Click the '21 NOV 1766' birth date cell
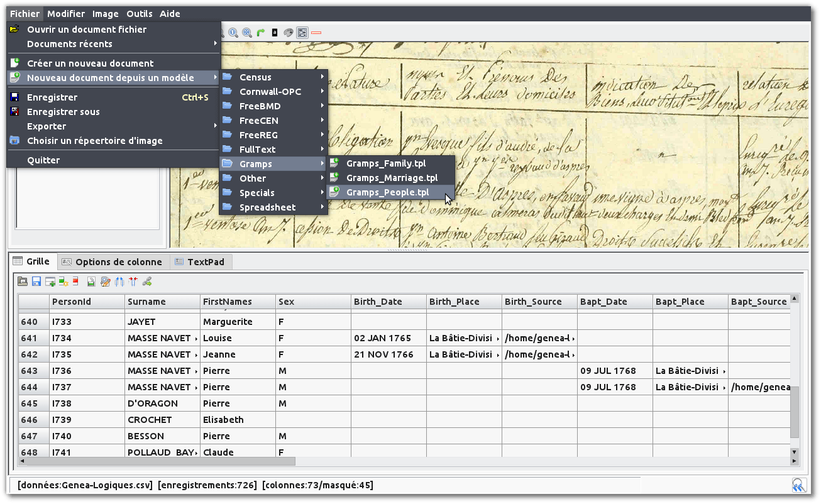The width and height of the screenshot is (821, 504). (388, 354)
